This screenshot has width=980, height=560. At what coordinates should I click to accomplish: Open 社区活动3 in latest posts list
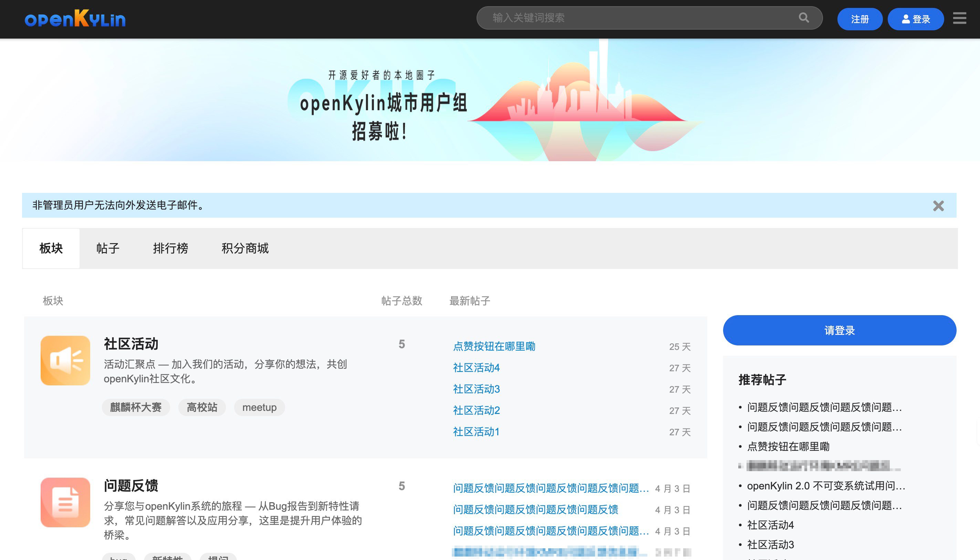(476, 389)
